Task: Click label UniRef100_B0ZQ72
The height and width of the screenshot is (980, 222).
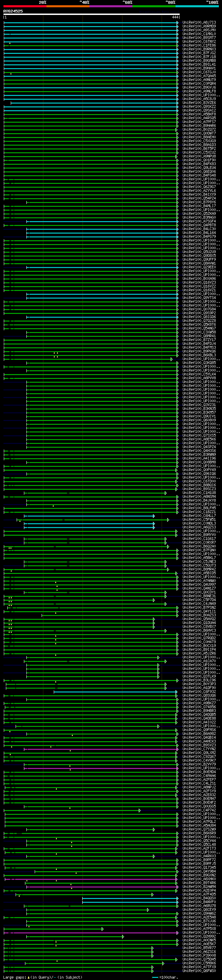Action: click(199, 129)
